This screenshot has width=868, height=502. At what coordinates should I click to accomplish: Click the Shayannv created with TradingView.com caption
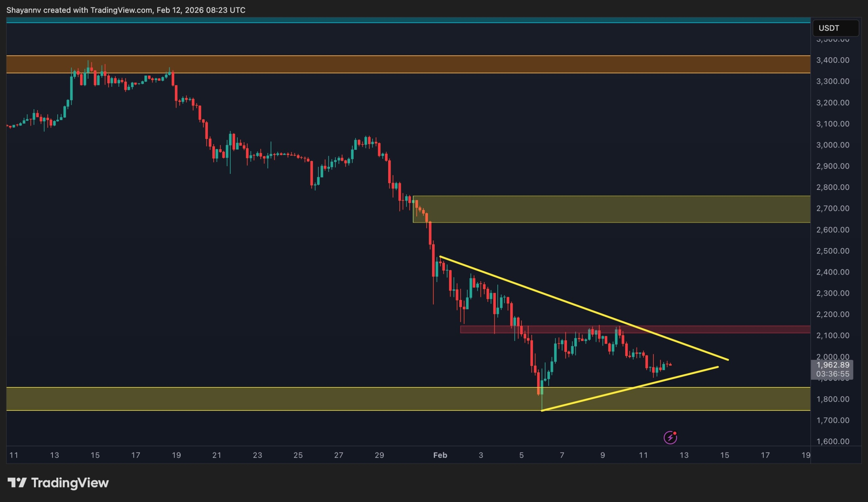pyautogui.click(x=126, y=10)
